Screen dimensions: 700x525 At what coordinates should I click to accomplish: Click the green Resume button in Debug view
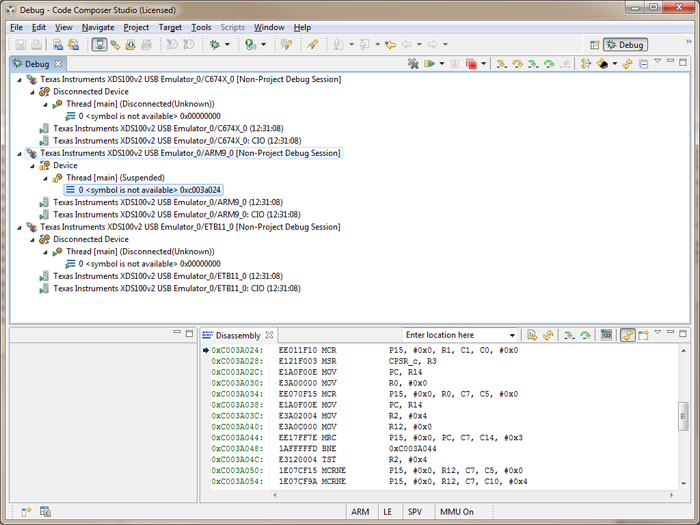pos(429,64)
